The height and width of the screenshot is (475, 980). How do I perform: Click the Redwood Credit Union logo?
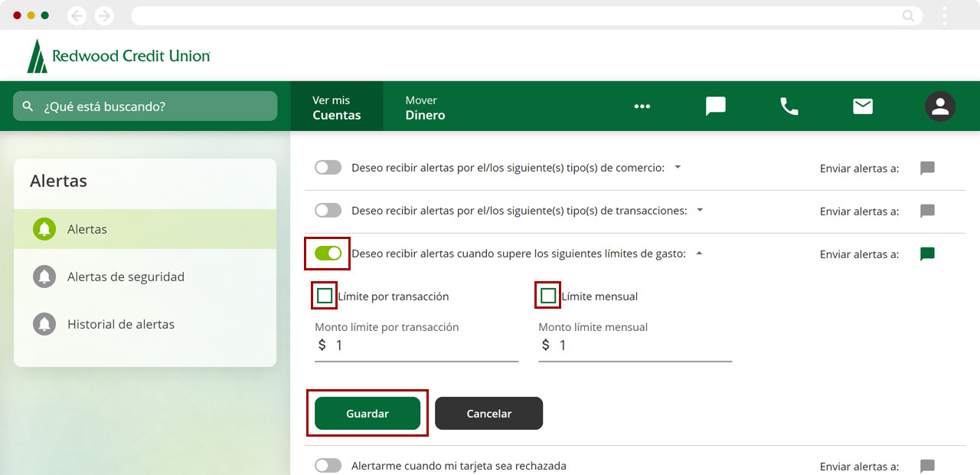(x=119, y=56)
